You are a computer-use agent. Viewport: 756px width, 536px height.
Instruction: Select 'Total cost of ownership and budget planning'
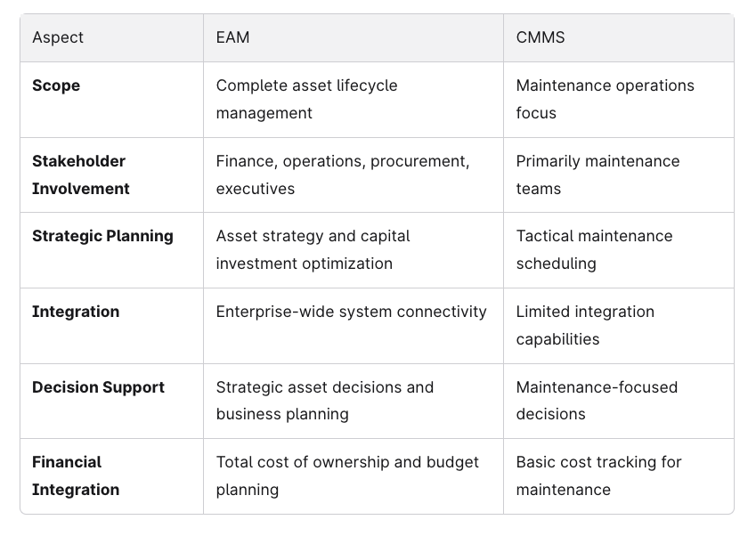click(x=347, y=475)
